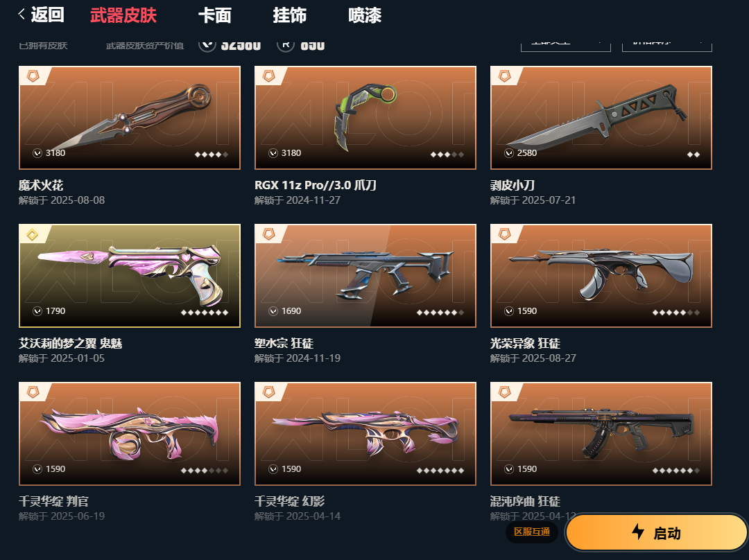The image size is (749, 560).
Task: Click the tier badge on 千灵华绽 判官 card
Action: (33, 392)
